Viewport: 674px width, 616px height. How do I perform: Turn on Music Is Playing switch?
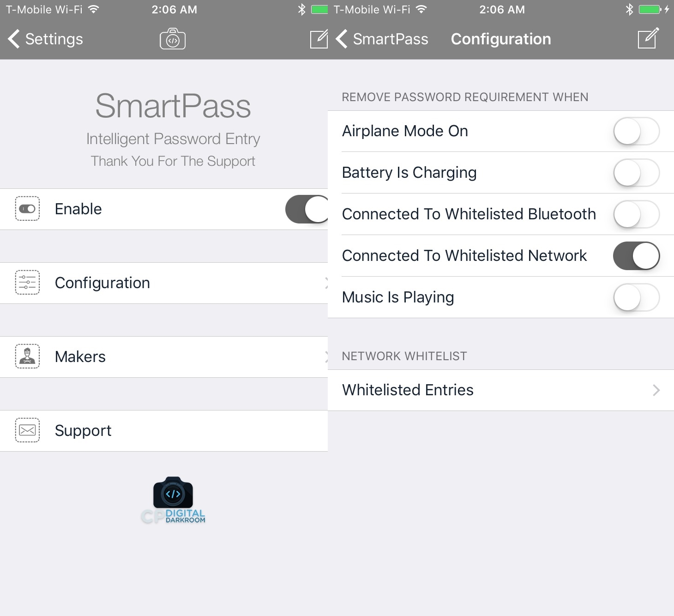(x=636, y=297)
